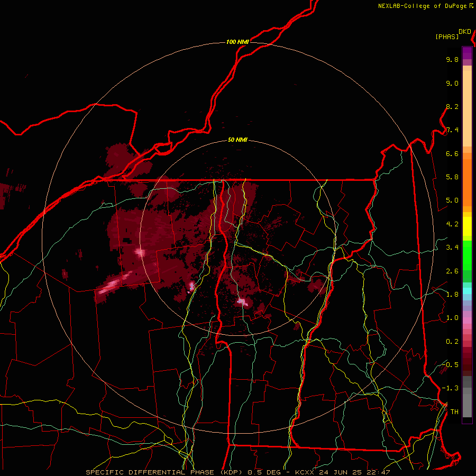The image size is (476, 476).
Task: Click the 9.8 value on the color scale
Action: coord(452,59)
